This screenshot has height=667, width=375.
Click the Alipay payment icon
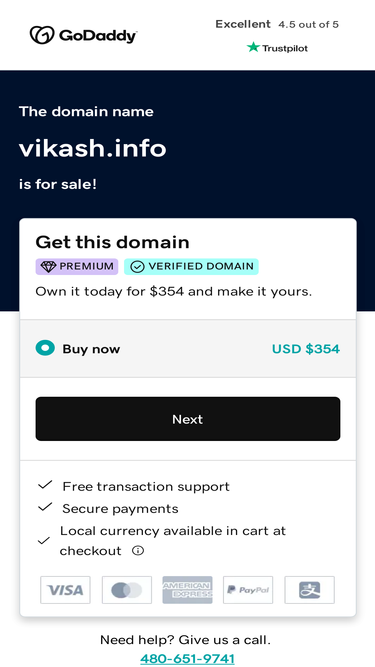(310, 590)
